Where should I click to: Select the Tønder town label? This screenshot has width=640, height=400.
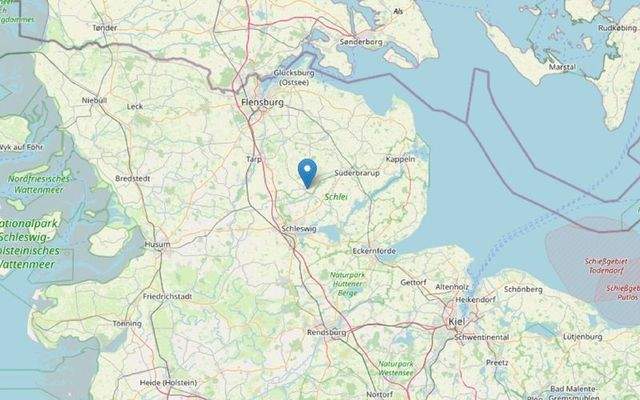[x=105, y=28]
